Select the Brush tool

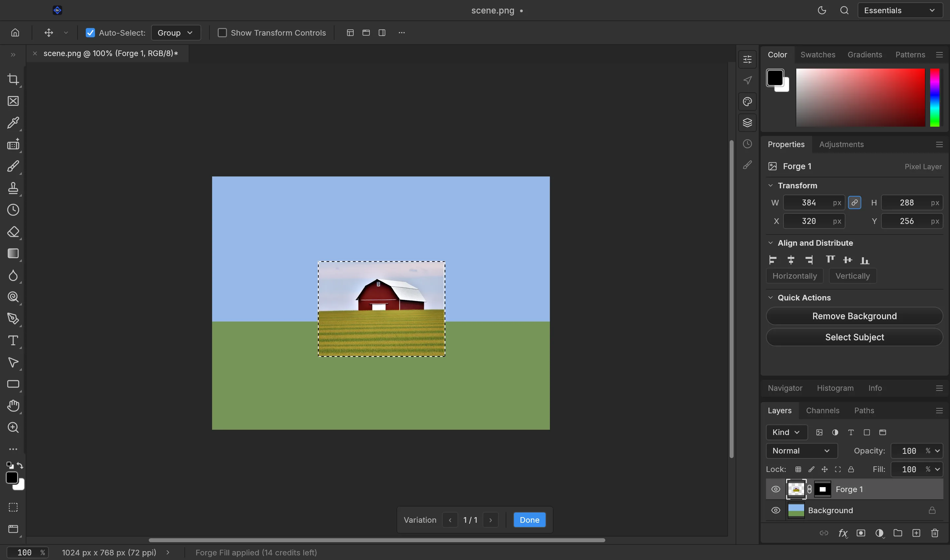(13, 167)
